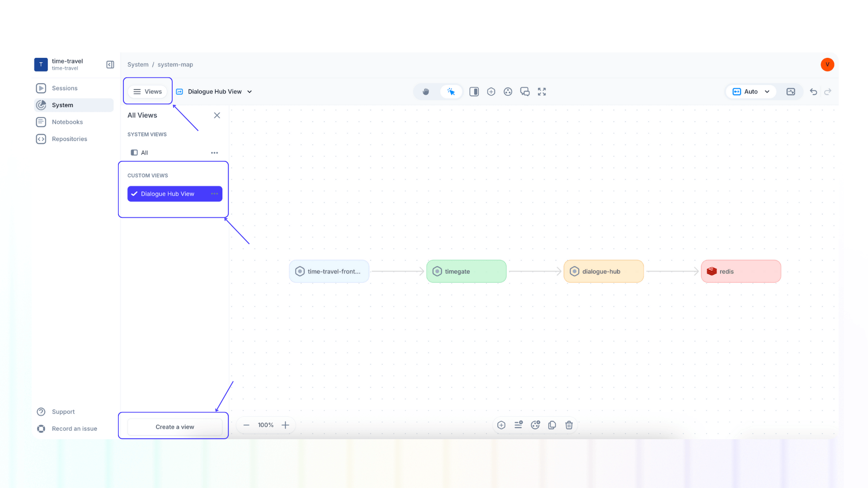Select the hand pan tool
Image resolution: width=868 pixels, height=488 pixels.
425,91
